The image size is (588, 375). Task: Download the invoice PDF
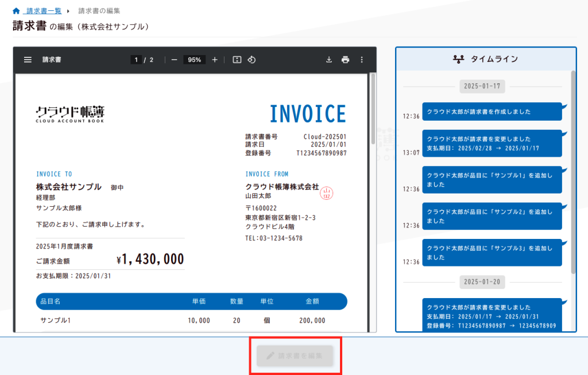pos(329,60)
